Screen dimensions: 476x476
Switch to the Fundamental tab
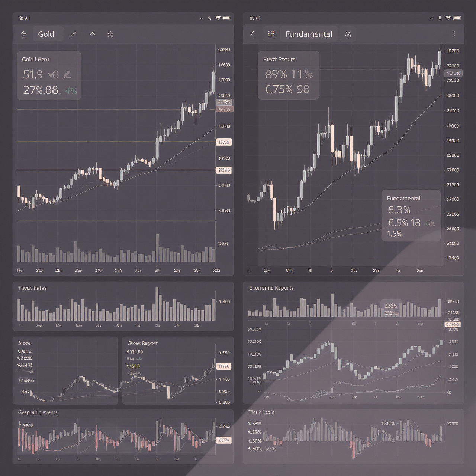coord(309,34)
